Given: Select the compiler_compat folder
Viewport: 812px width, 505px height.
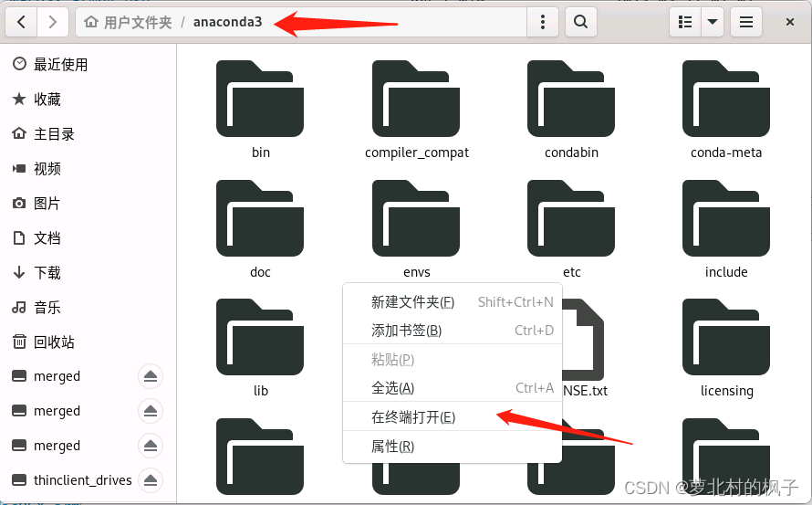Looking at the screenshot, I should click(416, 110).
